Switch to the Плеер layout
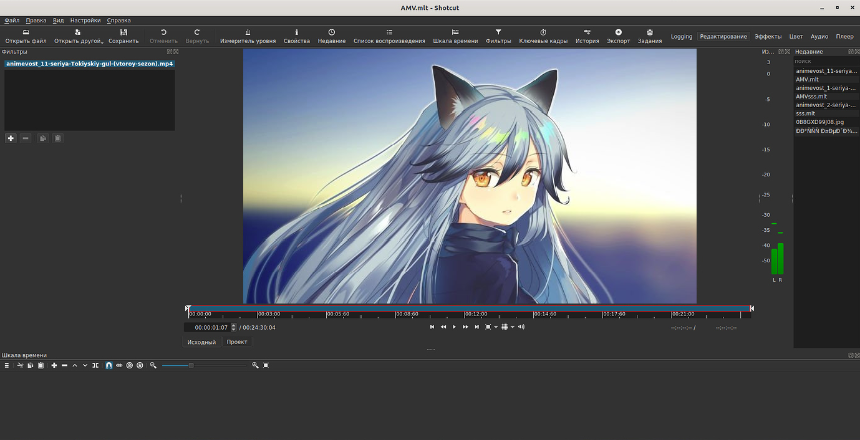860x440 pixels. [x=845, y=36]
